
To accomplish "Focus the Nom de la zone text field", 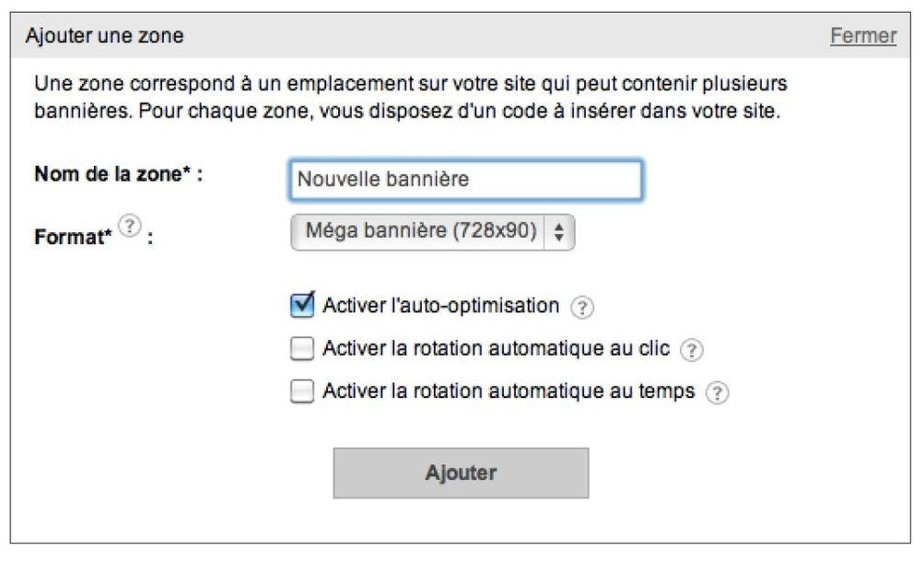I will [x=465, y=180].
